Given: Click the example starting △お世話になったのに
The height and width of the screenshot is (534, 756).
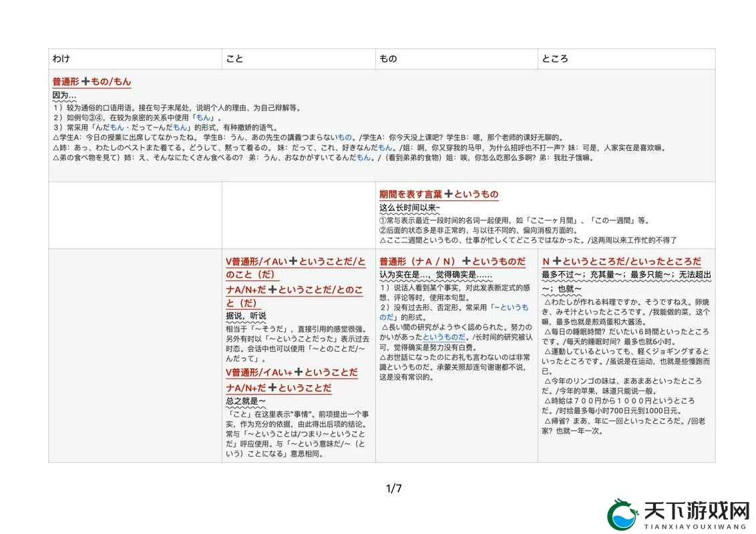Looking at the screenshot, I should coord(455,366).
